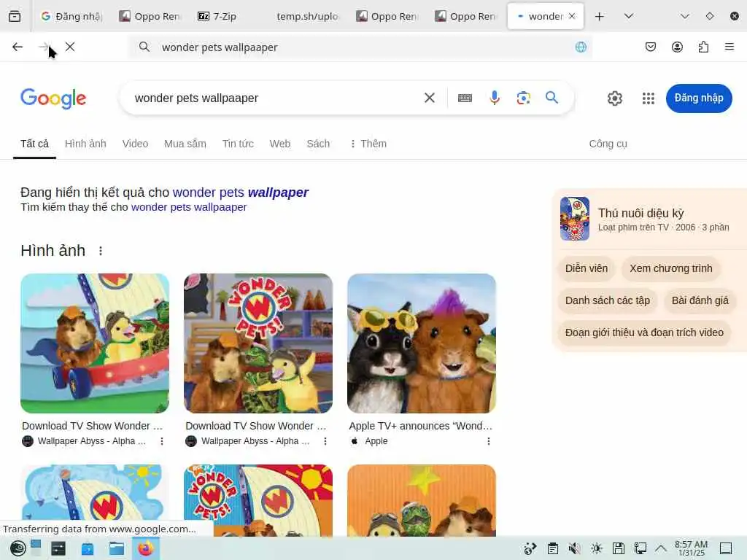Select the Bài đánh giá chip
The height and width of the screenshot is (560, 747).
coord(700,300)
